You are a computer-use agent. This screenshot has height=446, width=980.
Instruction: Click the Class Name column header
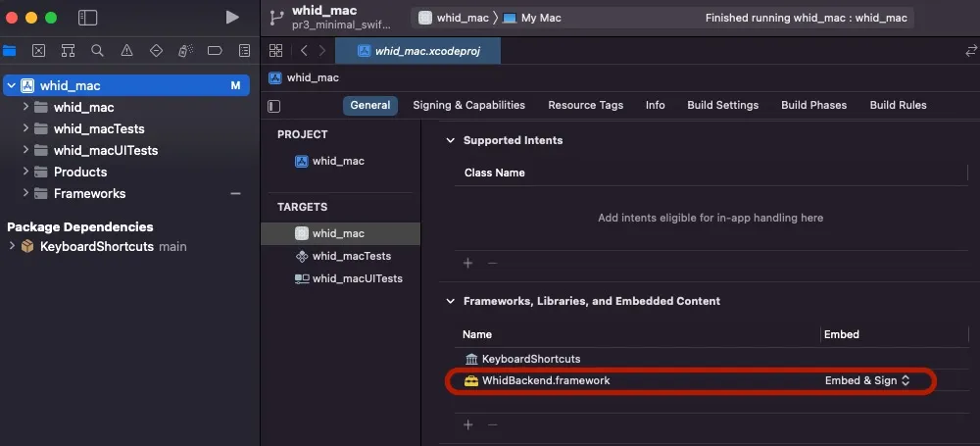coord(494,173)
